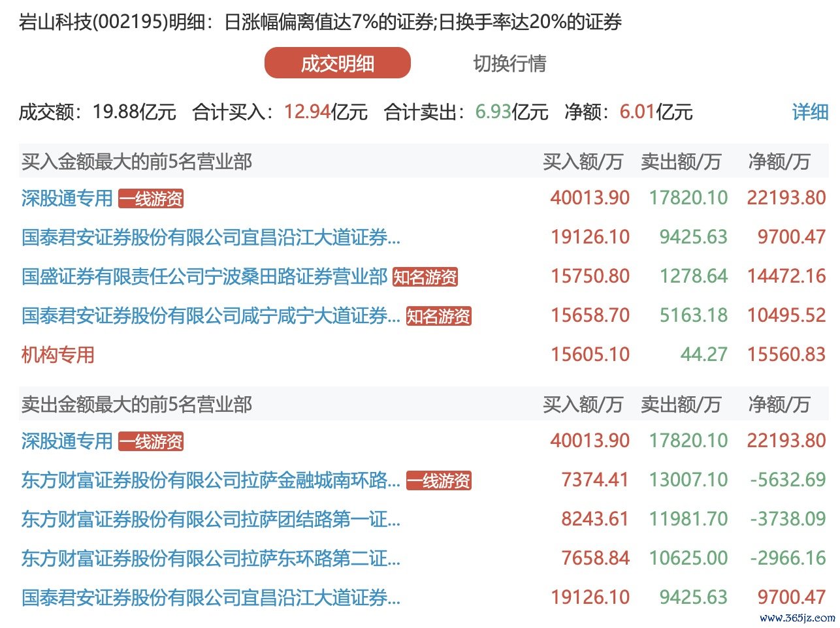Switch to the 成交明细 tab
This screenshot has width=840, height=628.
click(x=337, y=63)
